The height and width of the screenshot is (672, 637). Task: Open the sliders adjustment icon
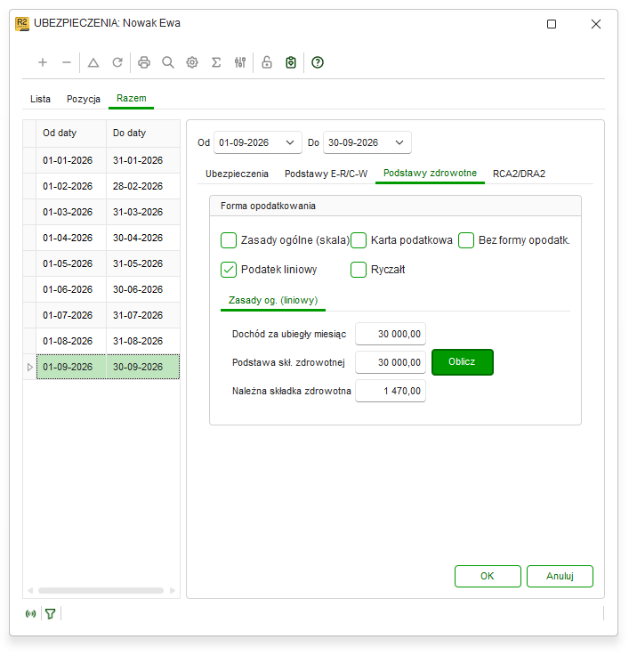pyautogui.click(x=240, y=62)
